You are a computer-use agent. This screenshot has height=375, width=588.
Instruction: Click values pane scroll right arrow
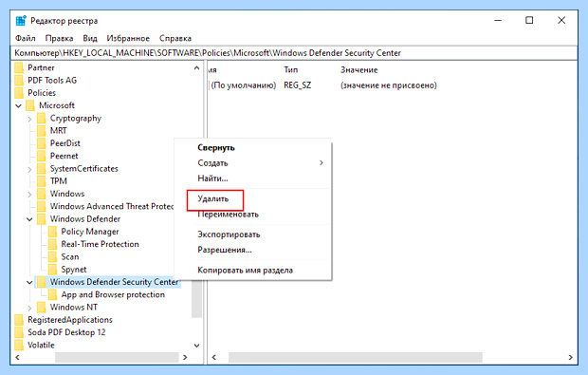pos(570,357)
